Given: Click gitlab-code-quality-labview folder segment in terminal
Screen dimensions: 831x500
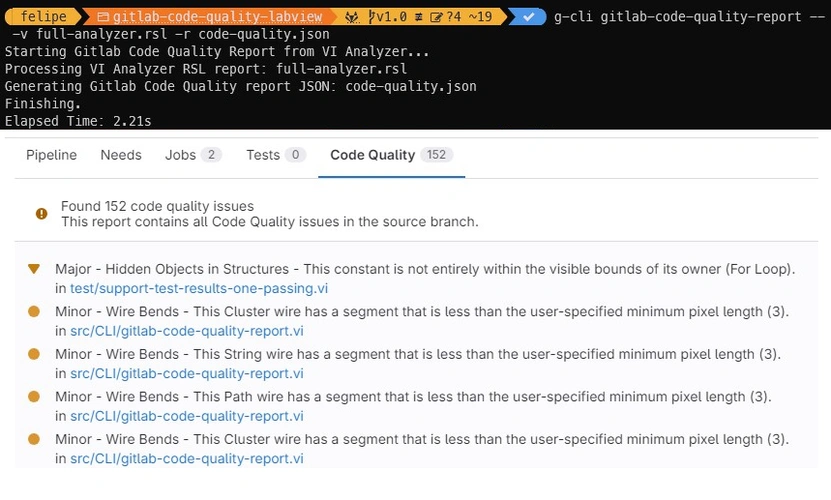Looking at the screenshot, I should click(209, 16).
